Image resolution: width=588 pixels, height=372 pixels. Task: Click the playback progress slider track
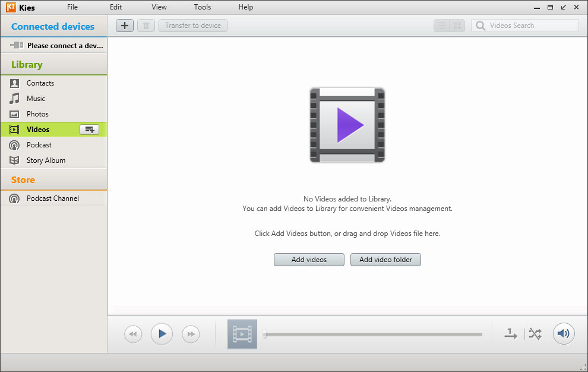pyautogui.click(x=373, y=334)
